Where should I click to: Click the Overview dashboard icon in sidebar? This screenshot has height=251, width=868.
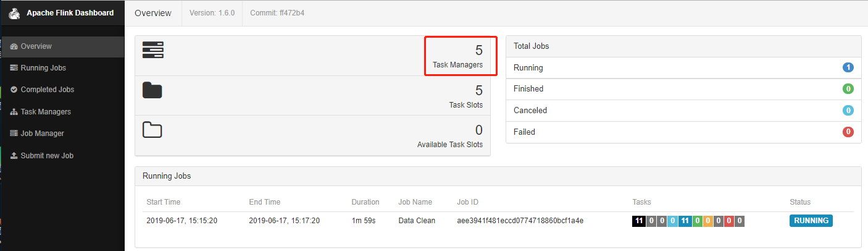14,46
